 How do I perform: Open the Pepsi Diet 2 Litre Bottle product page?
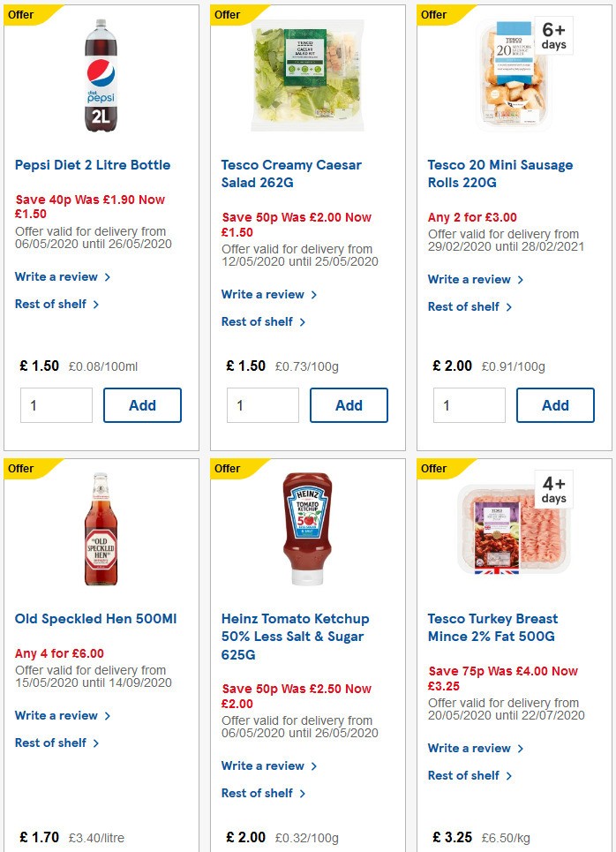[x=92, y=164]
